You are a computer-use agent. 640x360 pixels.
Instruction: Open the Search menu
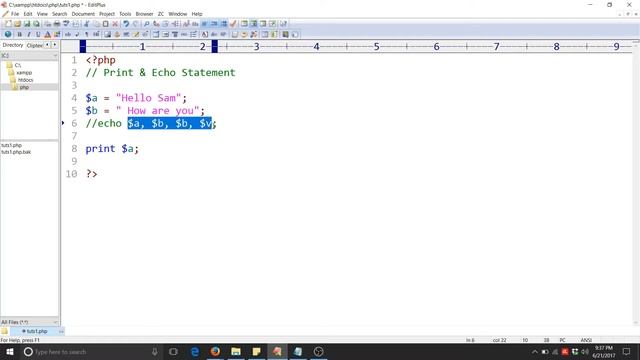click(x=60, y=14)
